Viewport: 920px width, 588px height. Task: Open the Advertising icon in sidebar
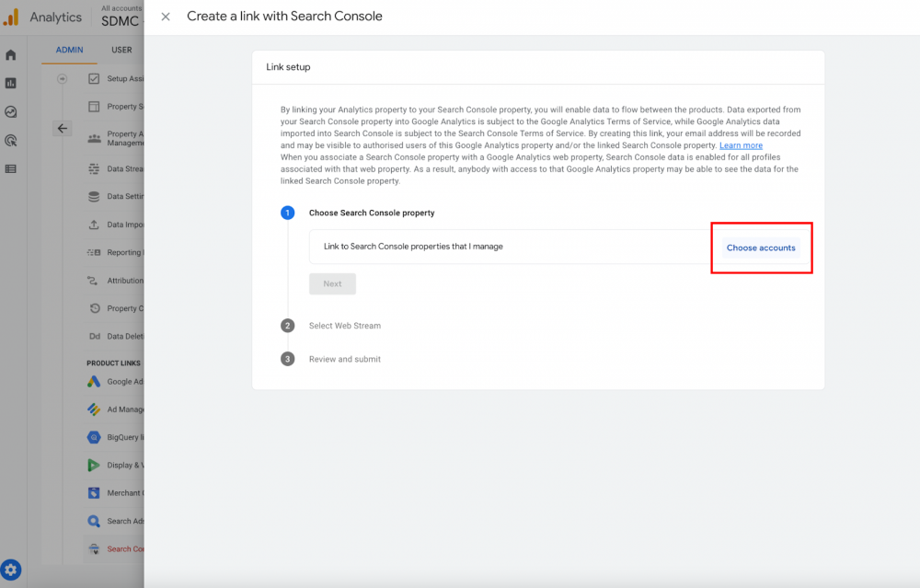pyautogui.click(x=10, y=140)
